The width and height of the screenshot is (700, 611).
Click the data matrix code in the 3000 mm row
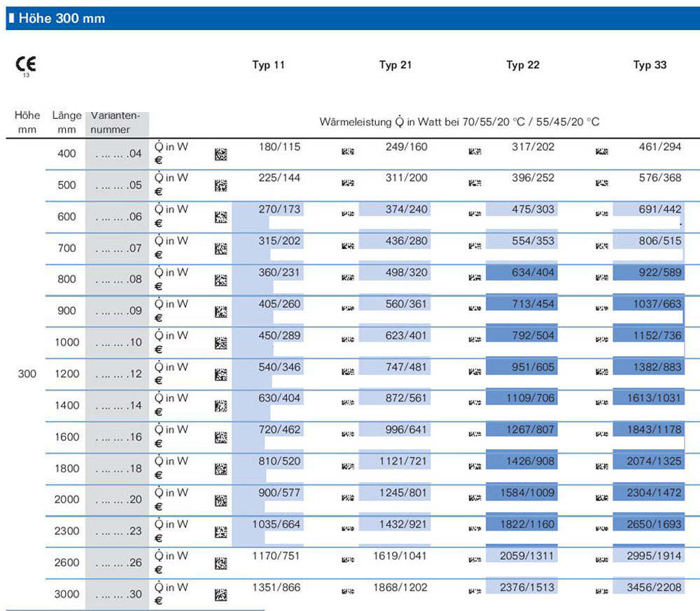click(x=221, y=596)
